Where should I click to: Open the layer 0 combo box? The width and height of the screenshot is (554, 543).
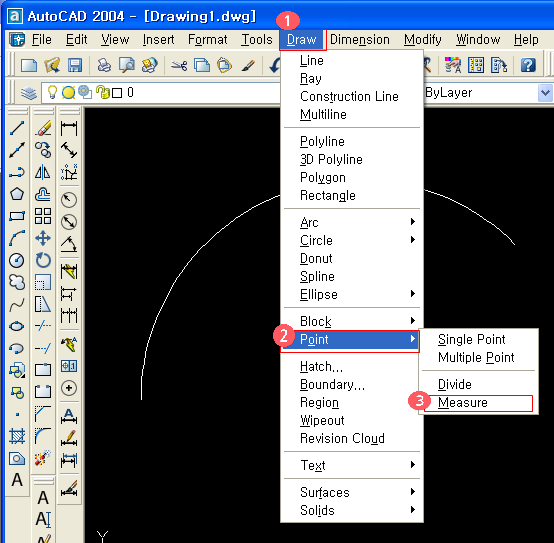tap(161, 93)
